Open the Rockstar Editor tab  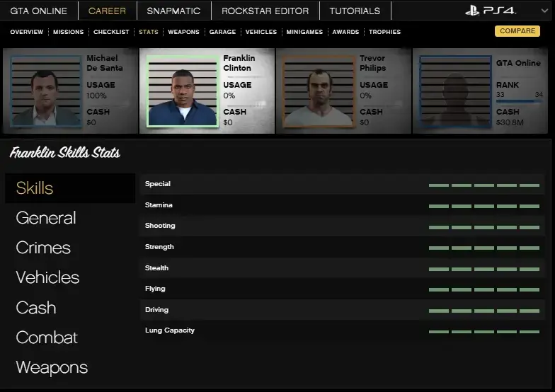265,11
